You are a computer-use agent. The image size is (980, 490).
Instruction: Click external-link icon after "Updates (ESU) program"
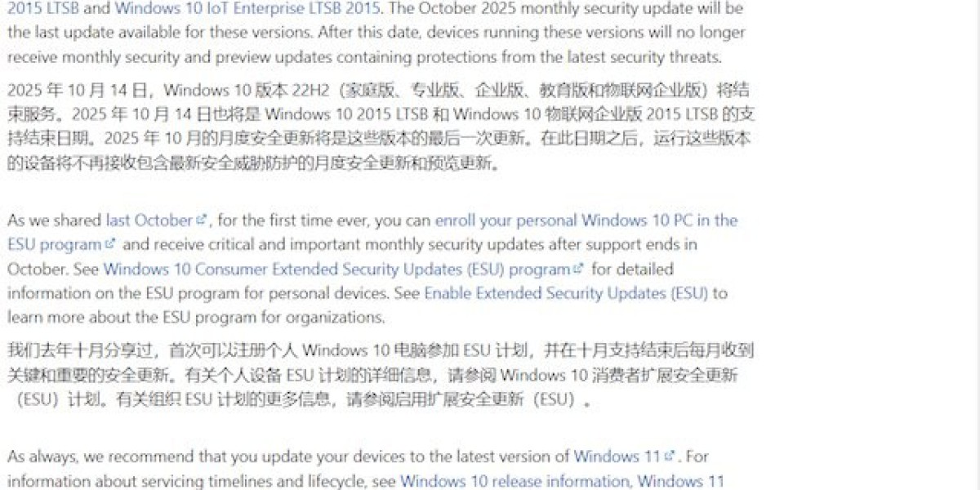[x=579, y=269]
